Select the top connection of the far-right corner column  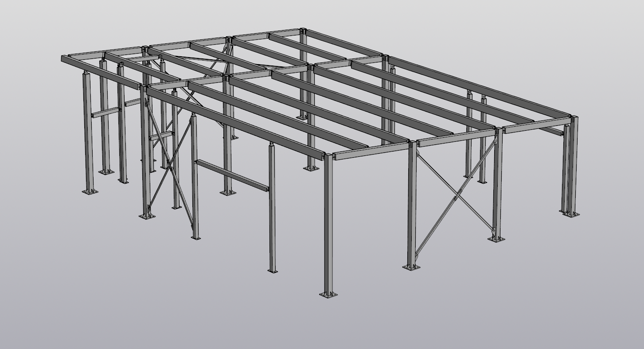[x=574, y=120]
